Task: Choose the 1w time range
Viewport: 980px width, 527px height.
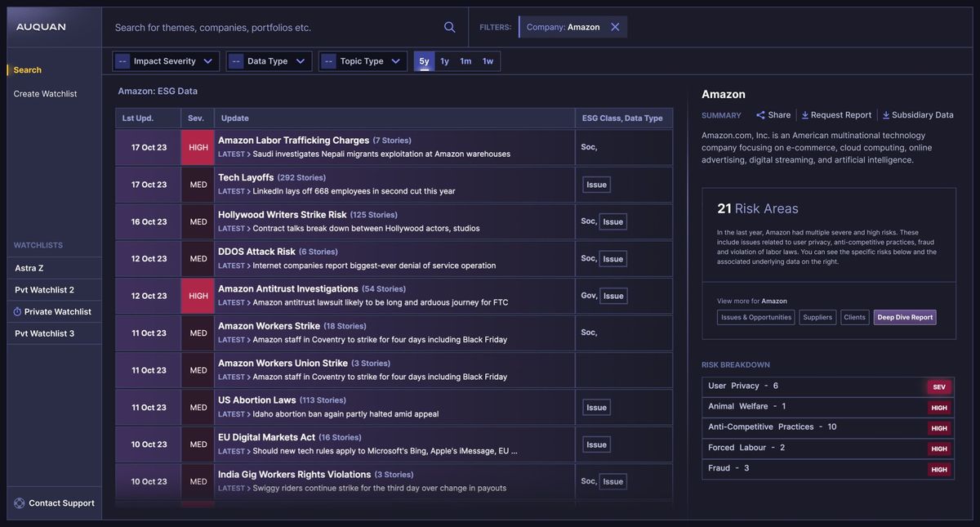Action: (488, 61)
